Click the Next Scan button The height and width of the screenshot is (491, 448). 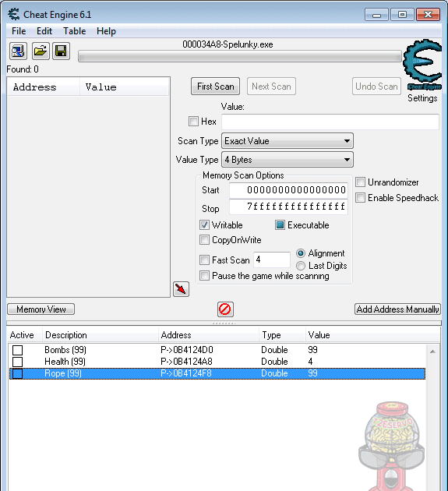pyautogui.click(x=271, y=86)
